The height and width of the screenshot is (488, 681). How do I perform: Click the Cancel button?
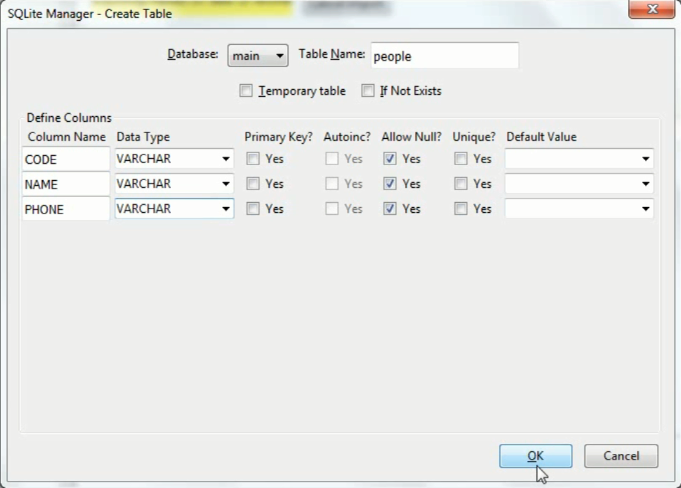(621, 456)
